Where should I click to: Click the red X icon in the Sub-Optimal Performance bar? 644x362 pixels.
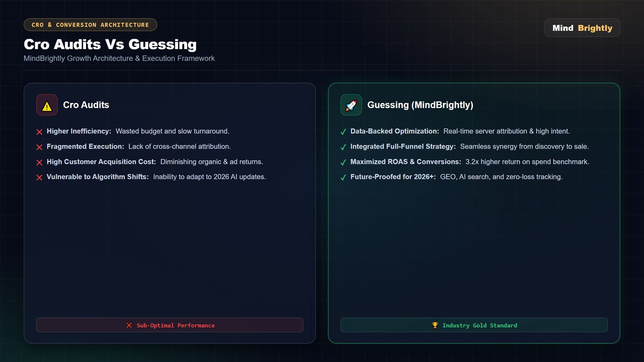click(129, 325)
